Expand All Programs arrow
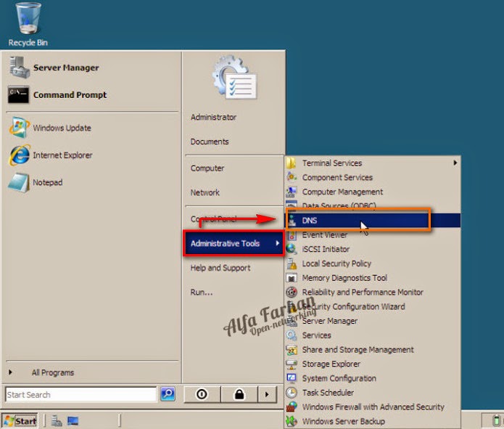504x429 pixels. point(10,372)
